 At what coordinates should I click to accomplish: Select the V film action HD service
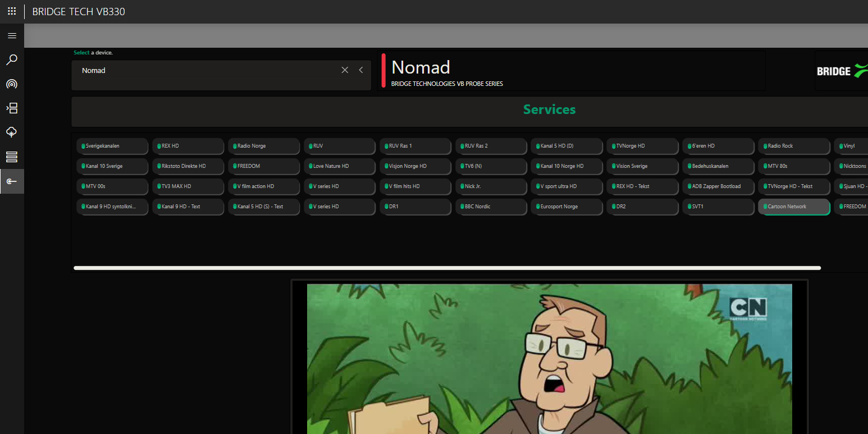pyautogui.click(x=264, y=186)
